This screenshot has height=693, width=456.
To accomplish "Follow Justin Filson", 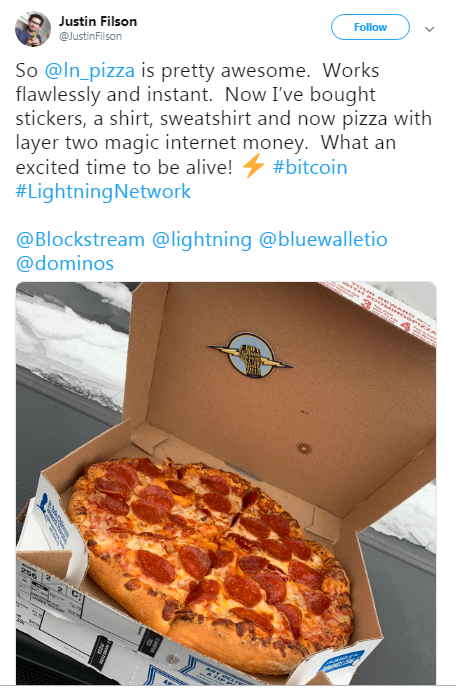I will tap(370, 27).
